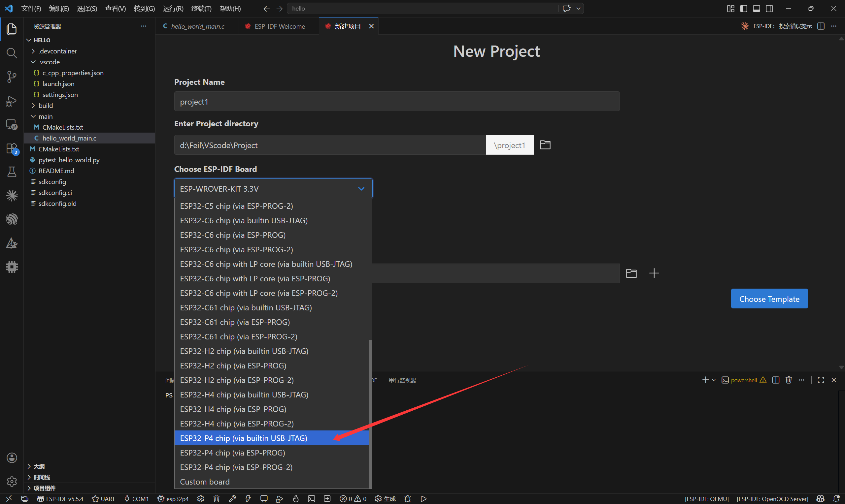Click the plus icon to add component directory

[x=654, y=273]
